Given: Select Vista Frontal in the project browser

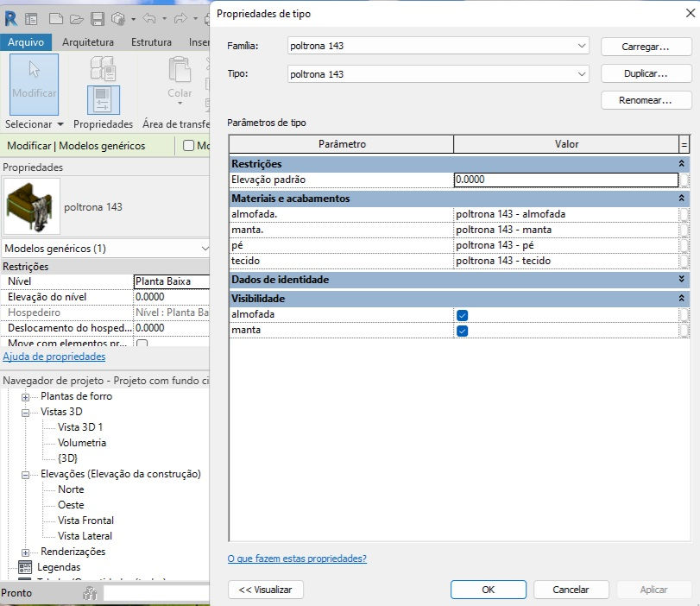Looking at the screenshot, I should coord(85,521).
